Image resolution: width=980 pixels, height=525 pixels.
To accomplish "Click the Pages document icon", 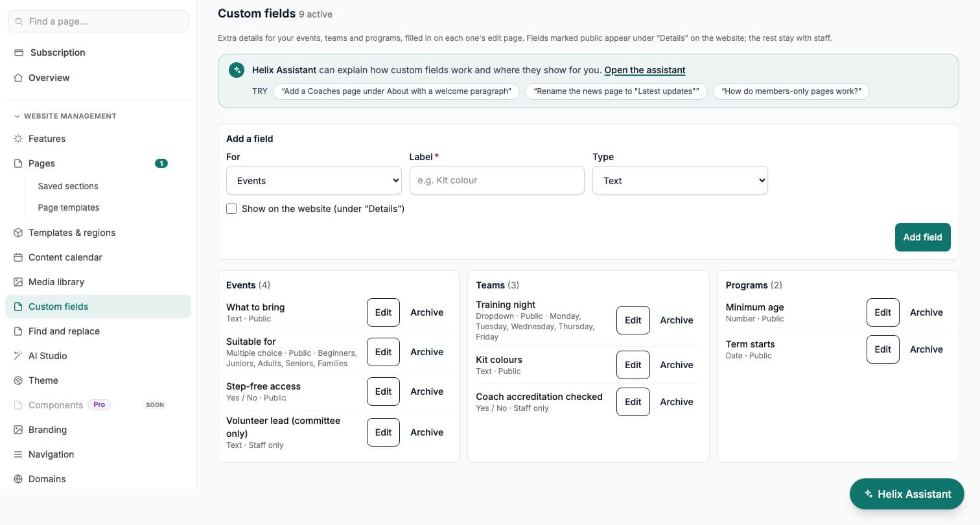I will pyautogui.click(x=18, y=163).
